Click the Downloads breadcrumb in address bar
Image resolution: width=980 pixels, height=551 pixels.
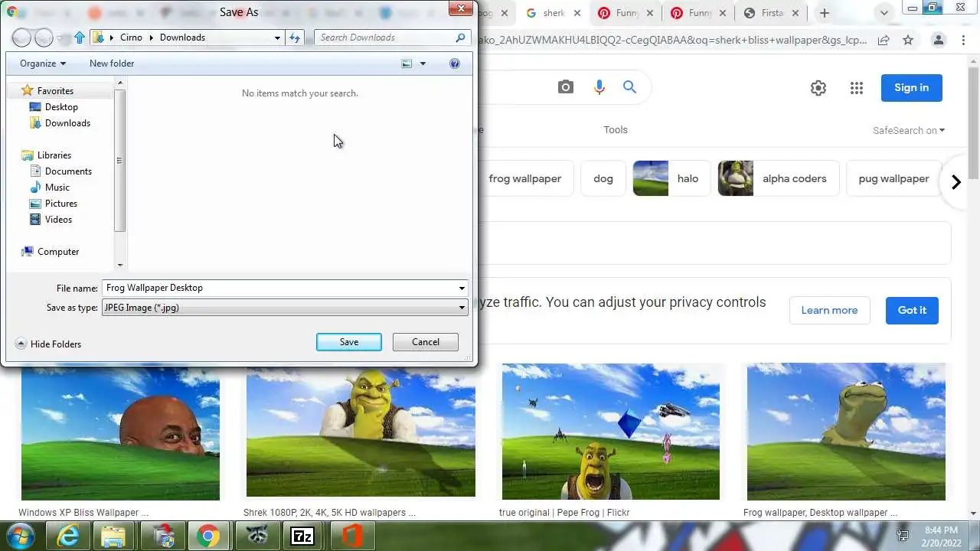click(182, 37)
